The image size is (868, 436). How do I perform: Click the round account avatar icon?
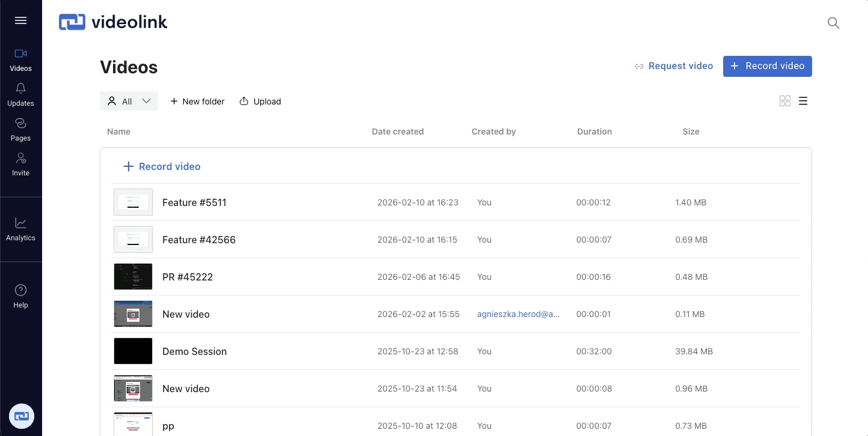[22, 416]
